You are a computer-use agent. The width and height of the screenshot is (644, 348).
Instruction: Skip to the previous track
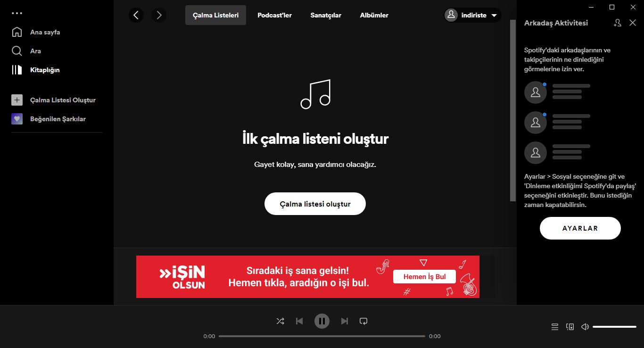(x=299, y=321)
